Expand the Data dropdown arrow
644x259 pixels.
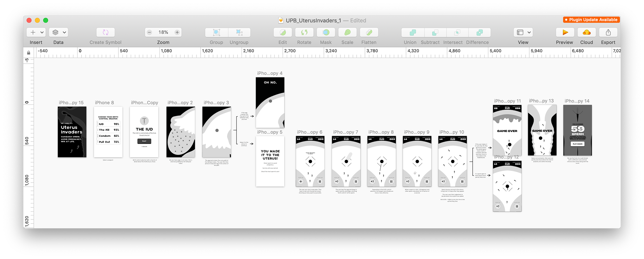point(64,33)
